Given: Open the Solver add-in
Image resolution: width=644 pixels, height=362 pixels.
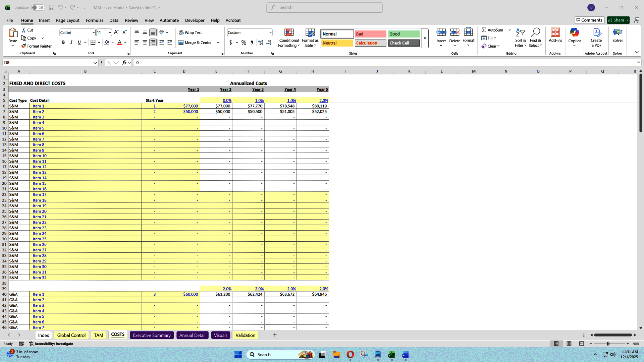Looking at the screenshot, I should [618, 35].
